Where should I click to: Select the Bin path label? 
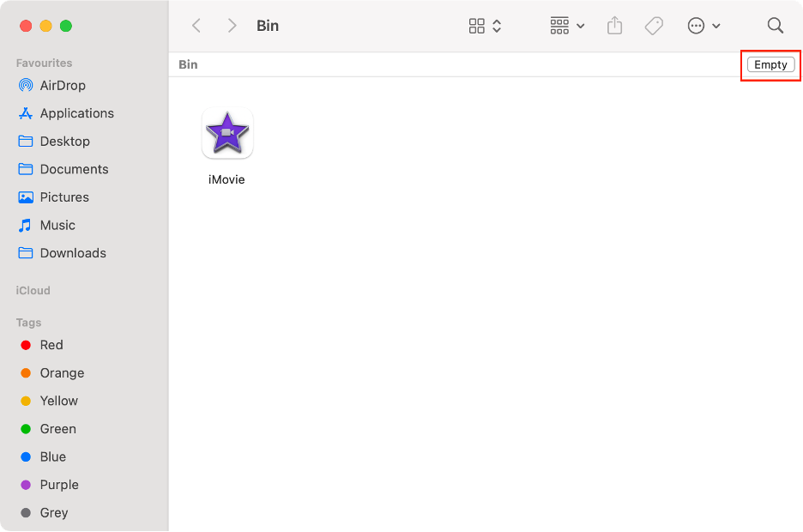(188, 63)
